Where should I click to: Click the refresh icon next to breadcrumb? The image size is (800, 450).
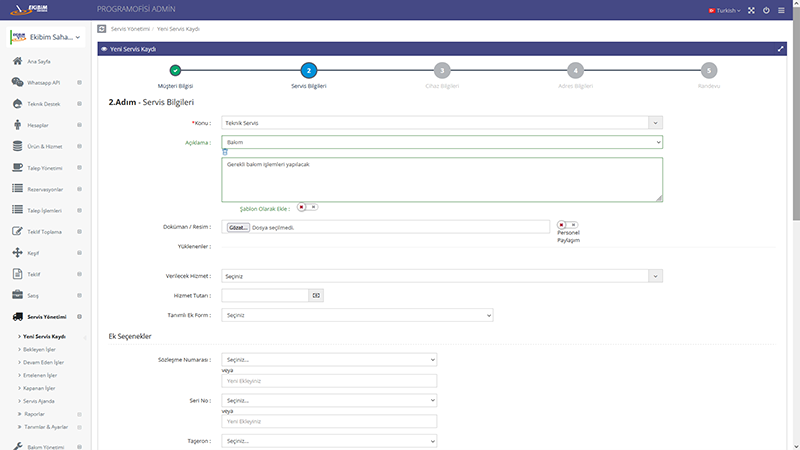(101, 29)
